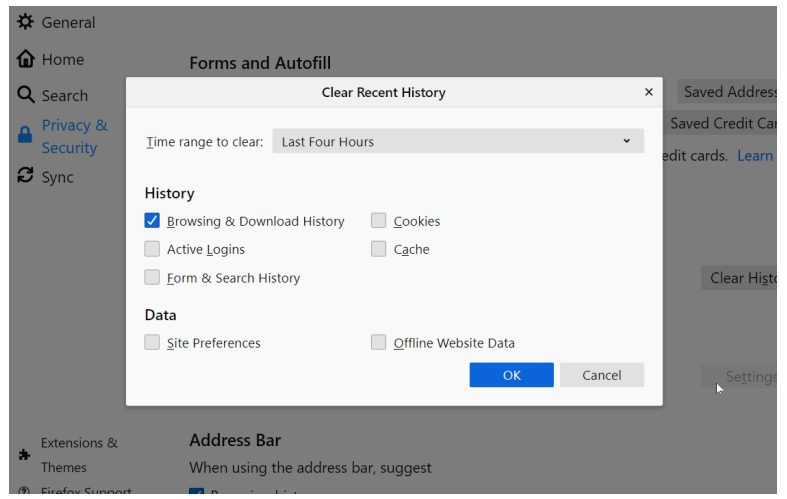The image size is (787, 499).
Task: Open the Time range to clear dropdown
Action: pyautogui.click(x=458, y=141)
